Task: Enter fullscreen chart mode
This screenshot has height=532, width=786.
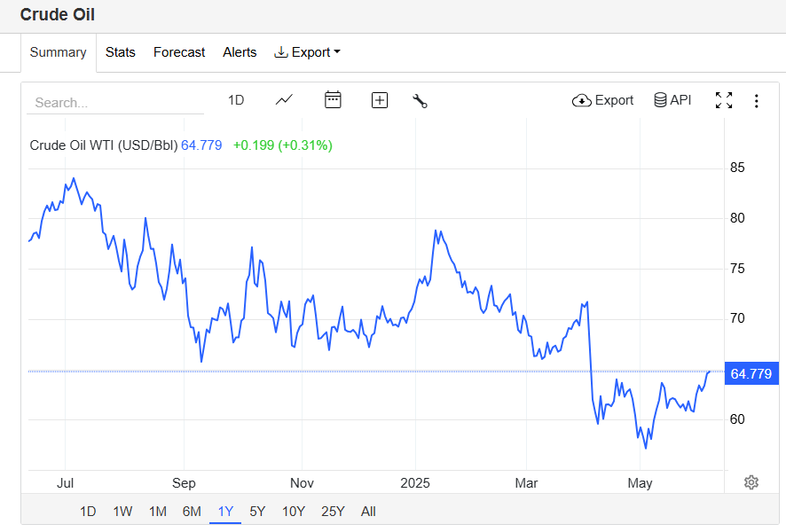Action: pos(724,100)
